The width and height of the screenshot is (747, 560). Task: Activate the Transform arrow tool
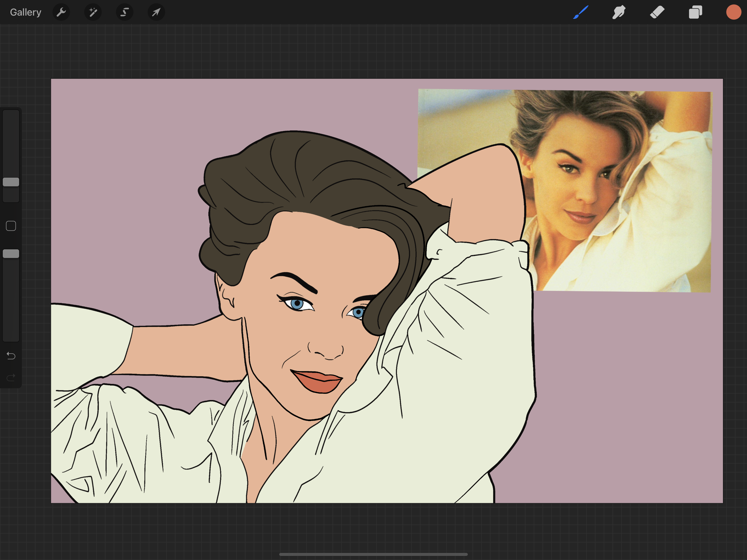click(x=156, y=13)
